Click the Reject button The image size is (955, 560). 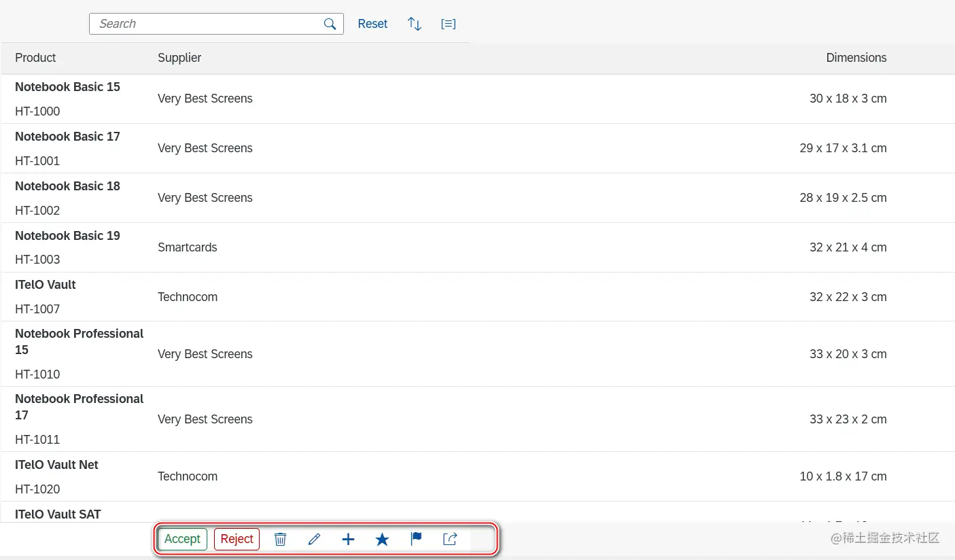click(x=237, y=539)
